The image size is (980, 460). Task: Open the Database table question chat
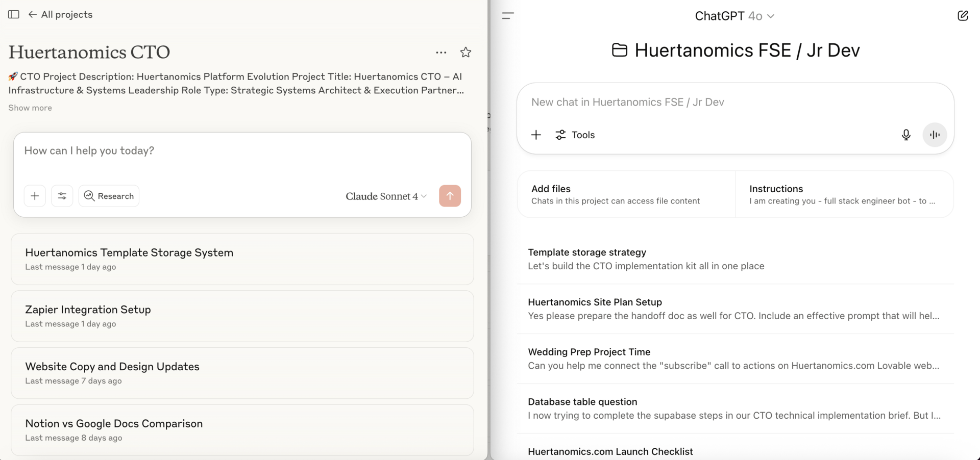pos(735,408)
